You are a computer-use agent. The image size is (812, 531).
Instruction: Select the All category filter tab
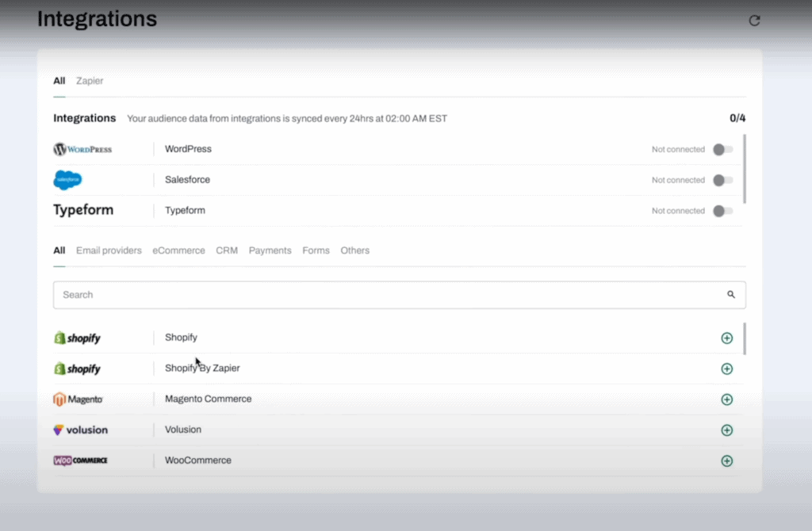pyautogui.click(x=59, y=250)
